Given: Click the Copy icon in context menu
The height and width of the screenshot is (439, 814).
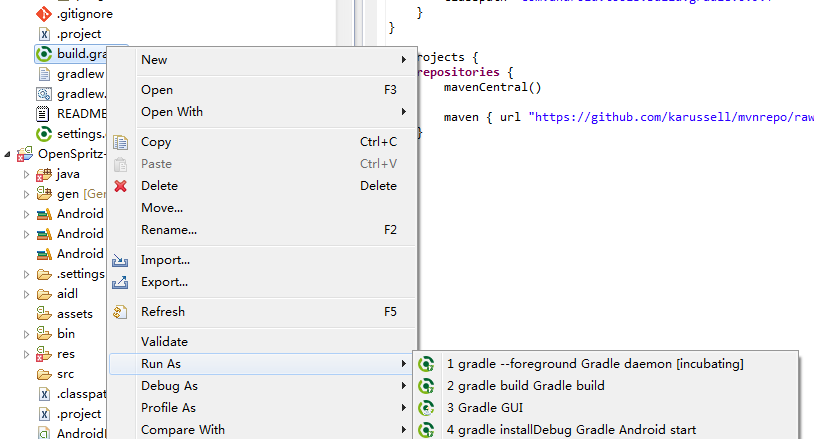Looking at the screenshot, I should click(x=121, y=142).
